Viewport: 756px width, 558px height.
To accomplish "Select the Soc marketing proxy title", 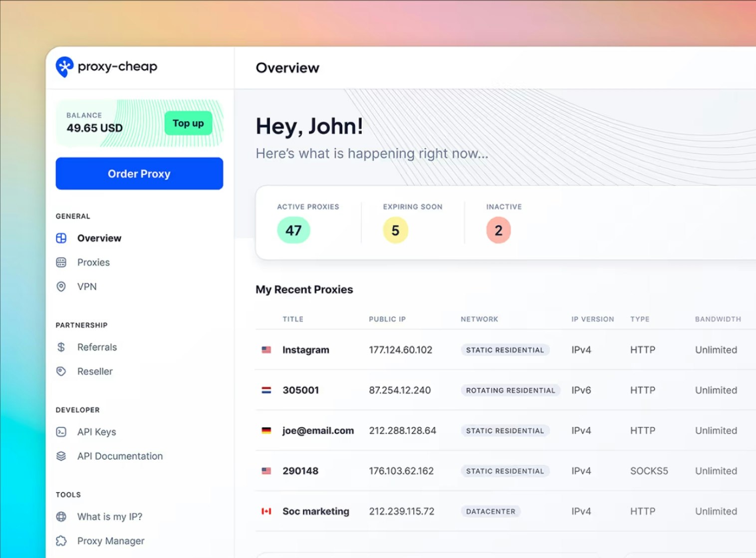I will coord(316,512).
